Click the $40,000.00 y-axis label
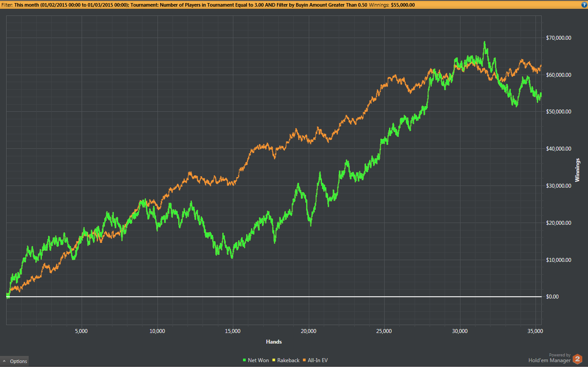This screenshot has width=588, height=367. (558, 149)
